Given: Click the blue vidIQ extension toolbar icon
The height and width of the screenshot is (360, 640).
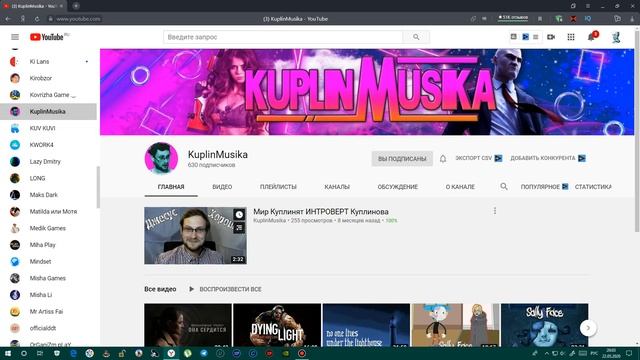Looking at the screenshot, I should point(526,37).
